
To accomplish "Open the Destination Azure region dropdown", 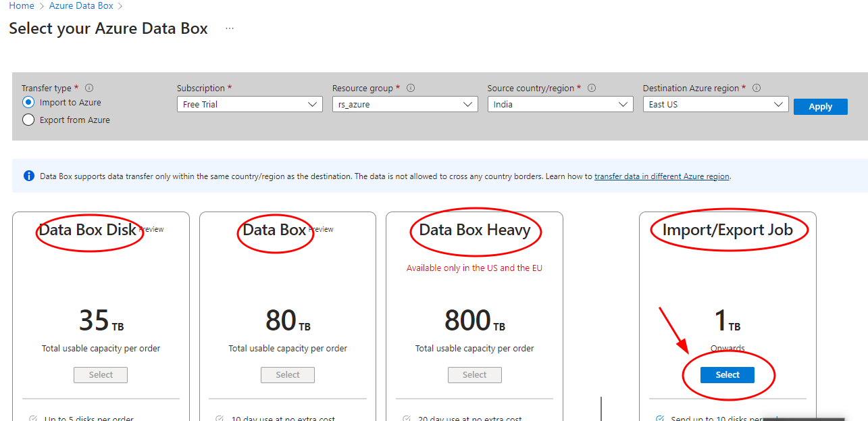I will (715, 104).
